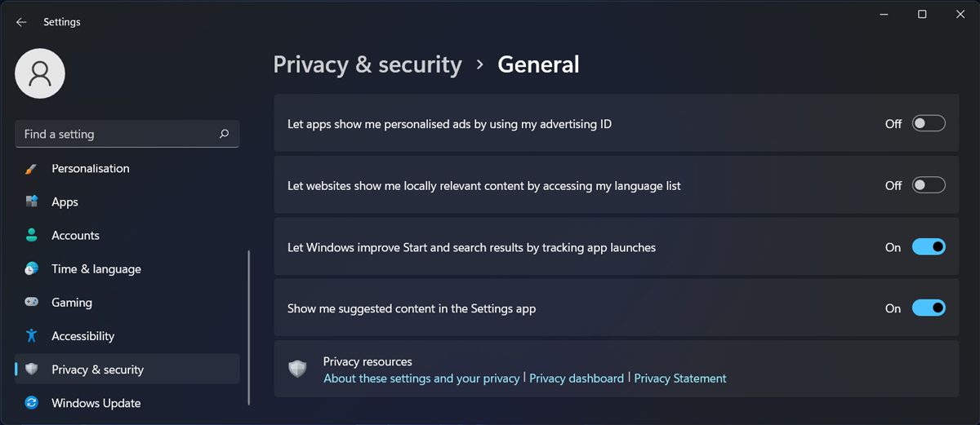Turn on the language list access toggle
The height and width of the screenshot is (425, 980).
click(929, 185)
